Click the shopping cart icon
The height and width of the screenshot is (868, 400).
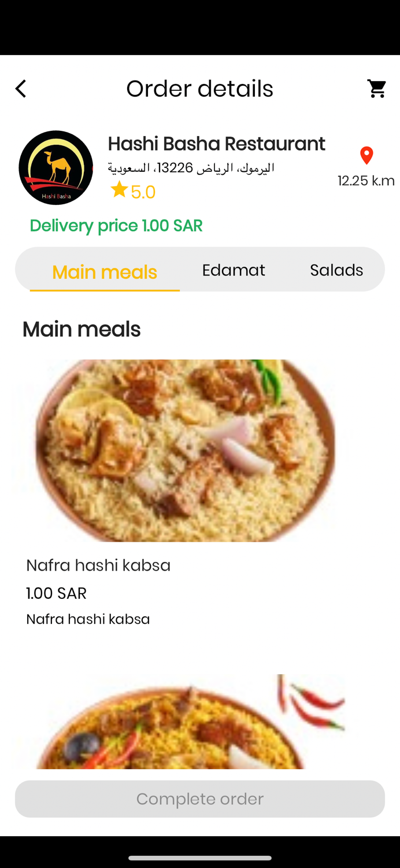(377, 88)
